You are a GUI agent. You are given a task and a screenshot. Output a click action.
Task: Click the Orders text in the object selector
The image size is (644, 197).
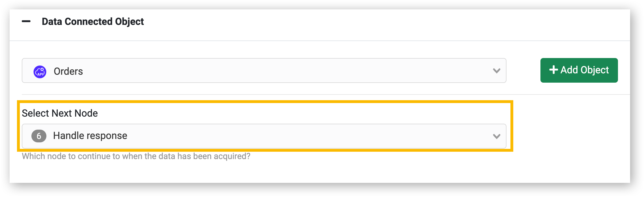[68, 71]
